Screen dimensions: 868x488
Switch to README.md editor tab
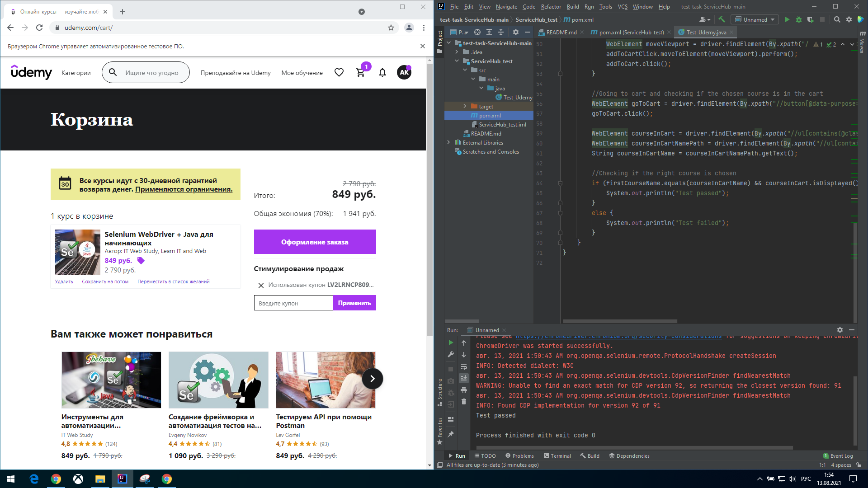(561, 32)
